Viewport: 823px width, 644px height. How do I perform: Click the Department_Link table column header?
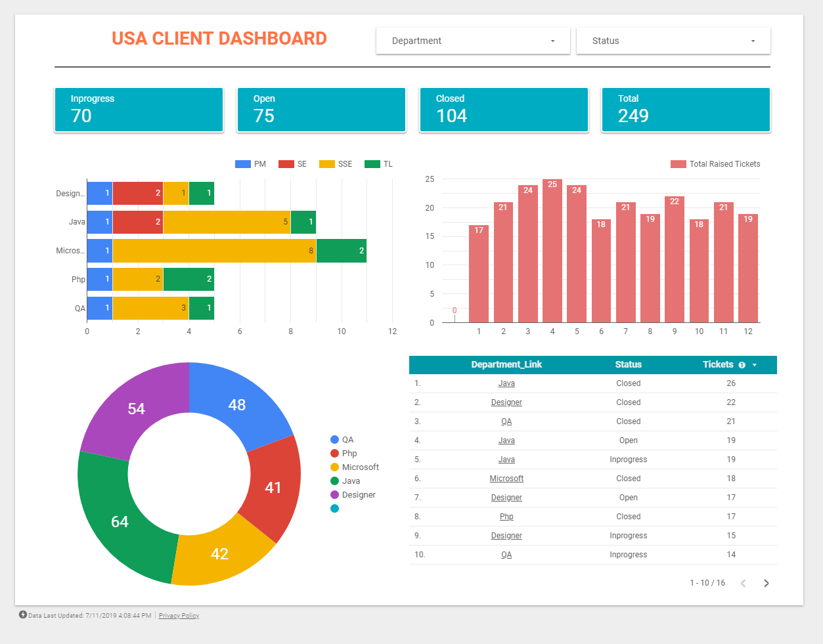point(506,365)
